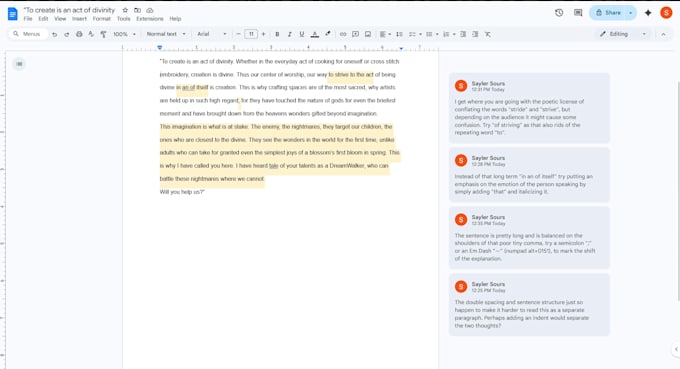Click the Share button
Viewport: 680px width, 369px height.
coord(608,13)
